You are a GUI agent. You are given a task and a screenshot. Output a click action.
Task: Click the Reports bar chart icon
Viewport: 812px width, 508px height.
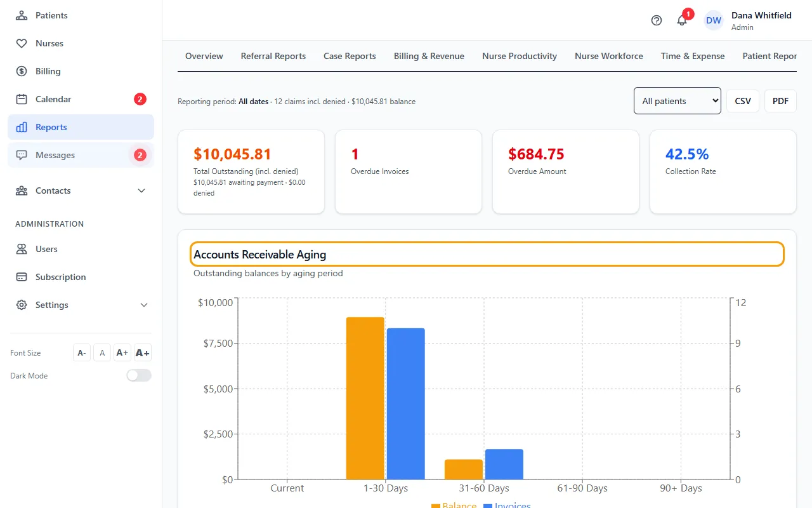point(22,127)
